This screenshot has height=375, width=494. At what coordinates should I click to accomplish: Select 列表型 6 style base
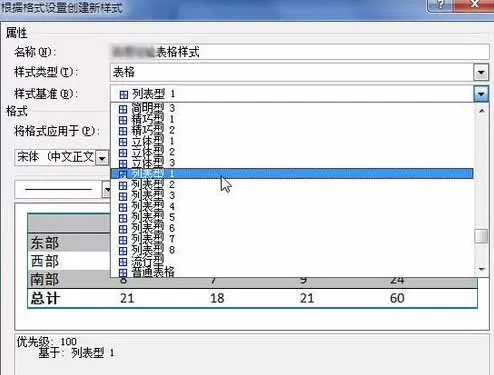[x=292, y=228]
